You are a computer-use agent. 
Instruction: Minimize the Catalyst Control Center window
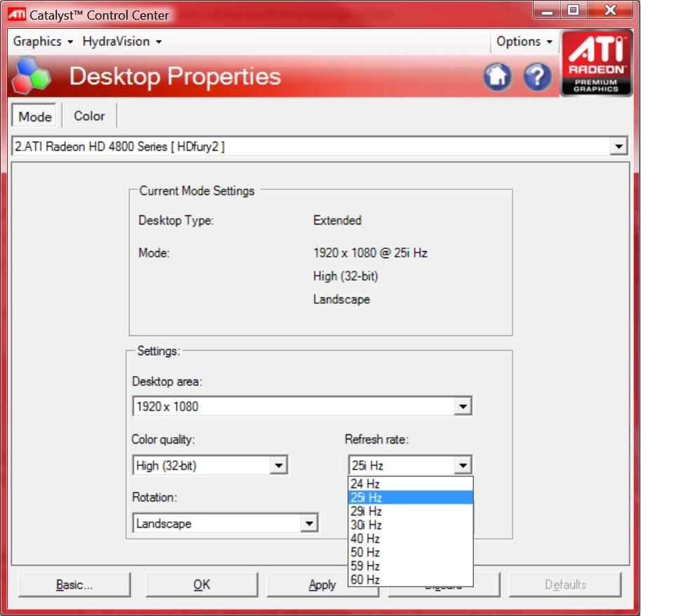tap(547, 11)
